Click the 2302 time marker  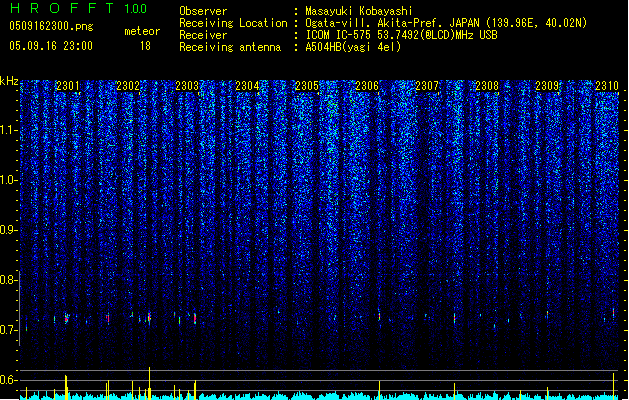click(x=128, y=85)
